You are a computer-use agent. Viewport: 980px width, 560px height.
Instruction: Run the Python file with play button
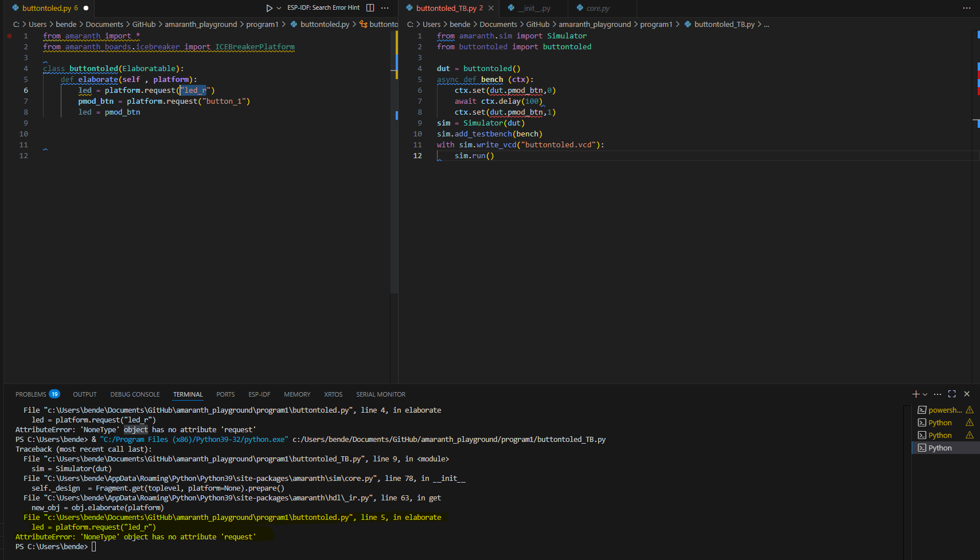click(269, 8)
